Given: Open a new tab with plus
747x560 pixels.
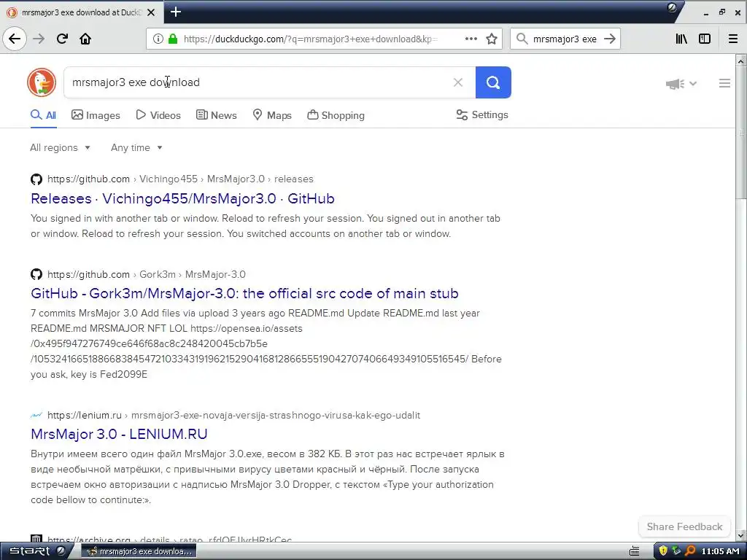Looking at the screenshot, I should click(176, 12).
